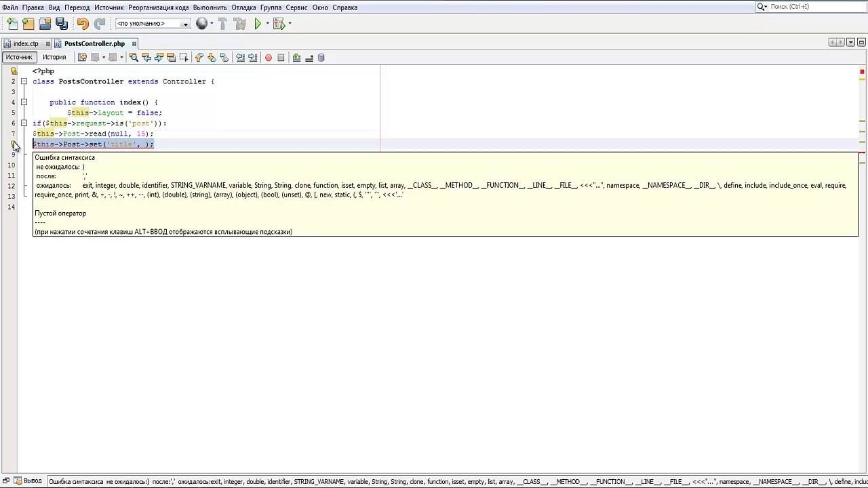Open the Справка menu
This screenshot has width=868, height=488.
click(x=345, y=7)
